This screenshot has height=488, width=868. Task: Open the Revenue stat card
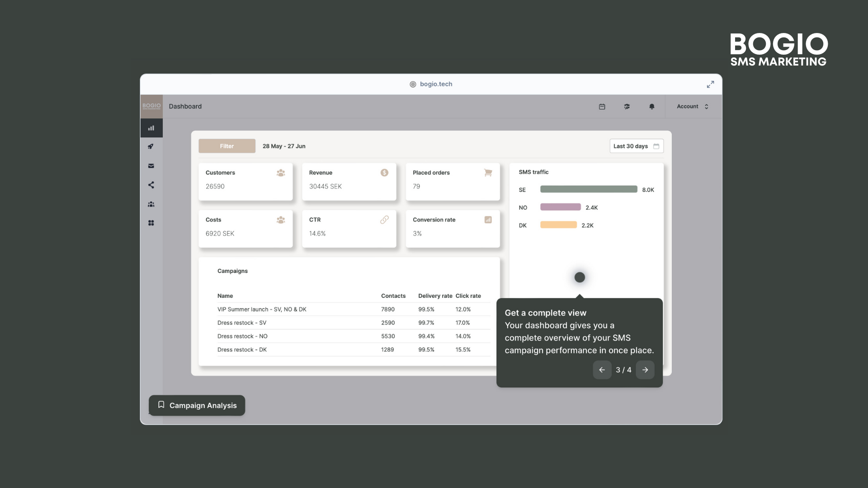tap(349, 181)
